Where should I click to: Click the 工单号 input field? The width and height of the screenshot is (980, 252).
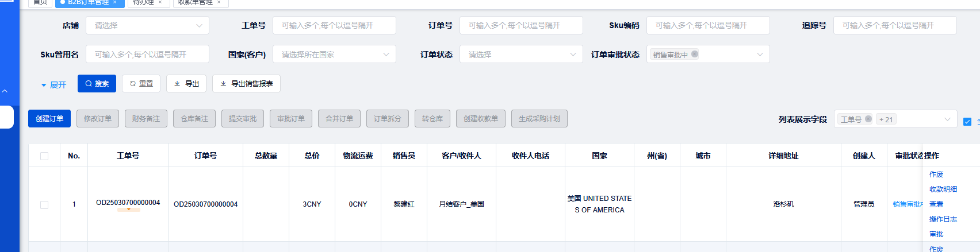click(334, 25)
